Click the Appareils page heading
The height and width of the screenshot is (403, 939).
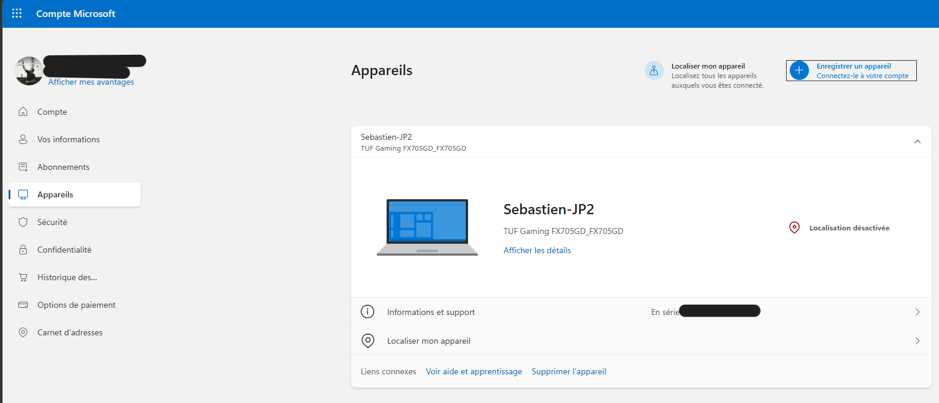[x=381, y=71]
